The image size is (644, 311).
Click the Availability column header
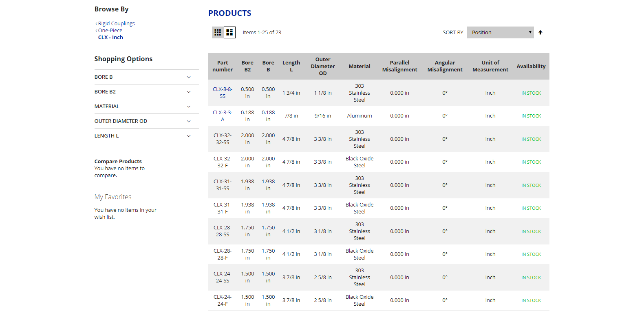click(x=531, y=66)
